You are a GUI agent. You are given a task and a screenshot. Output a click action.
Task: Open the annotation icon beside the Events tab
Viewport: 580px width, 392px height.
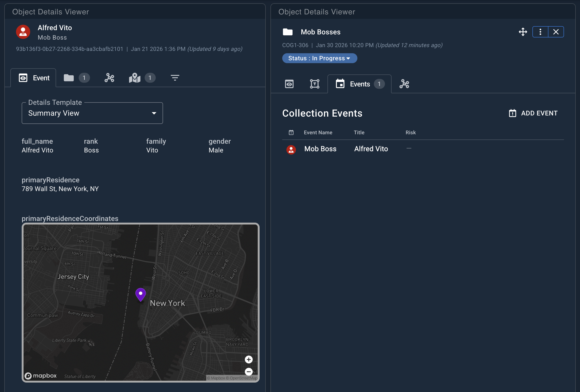coord(315,84)
